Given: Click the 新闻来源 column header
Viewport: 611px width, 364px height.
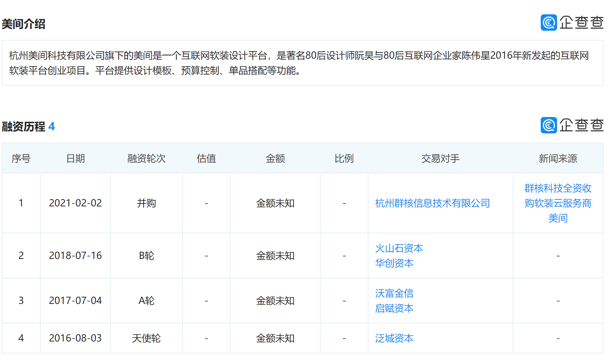Looking at the screenshot, I should (x=558, y=159).
